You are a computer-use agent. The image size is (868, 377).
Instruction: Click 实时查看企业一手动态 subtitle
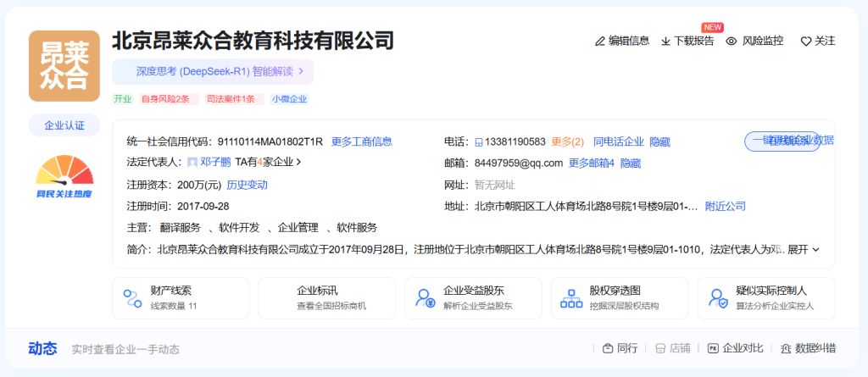(125, 349)
